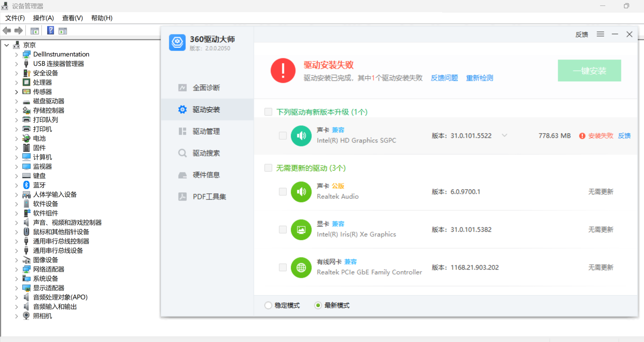Open the 查看(V) menu
644x342 pixels.
tap(73, 18)
